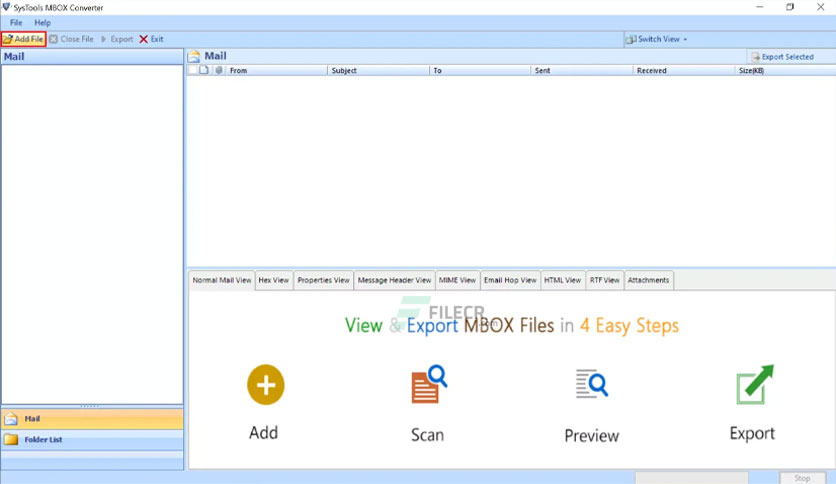
Task: Select Mail in the left navigation pane
Action: [x=92, y=419]
